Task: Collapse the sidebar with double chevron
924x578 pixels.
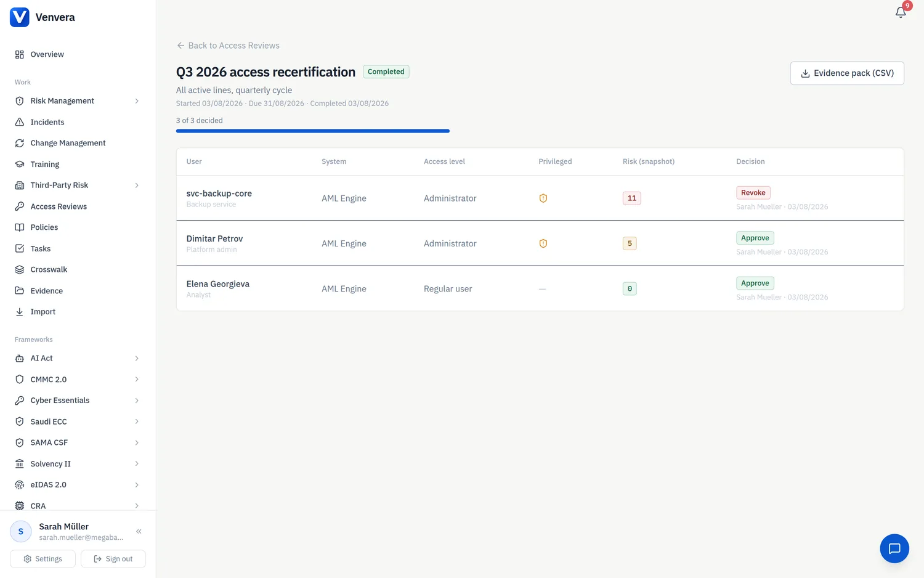Action: (139, 531)
